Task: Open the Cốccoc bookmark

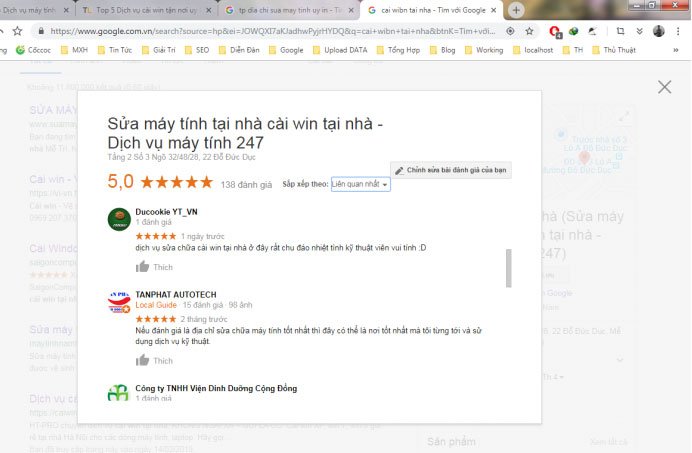Action: [34, 50]
